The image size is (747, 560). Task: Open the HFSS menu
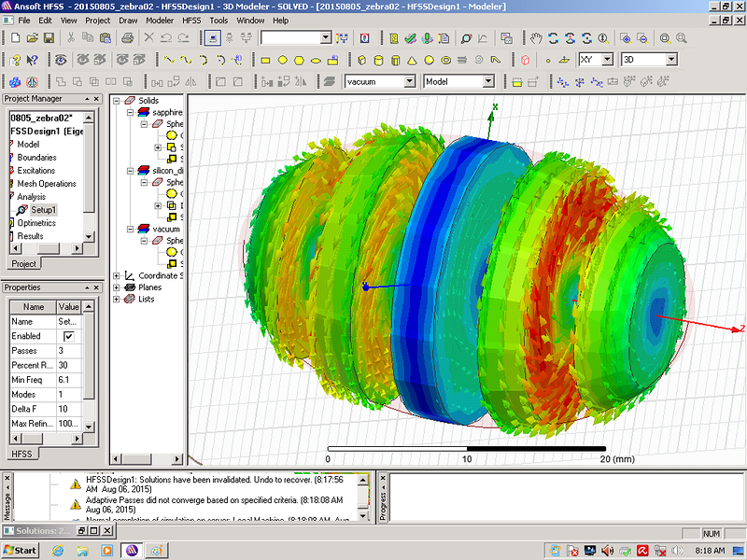click(191, 20)
